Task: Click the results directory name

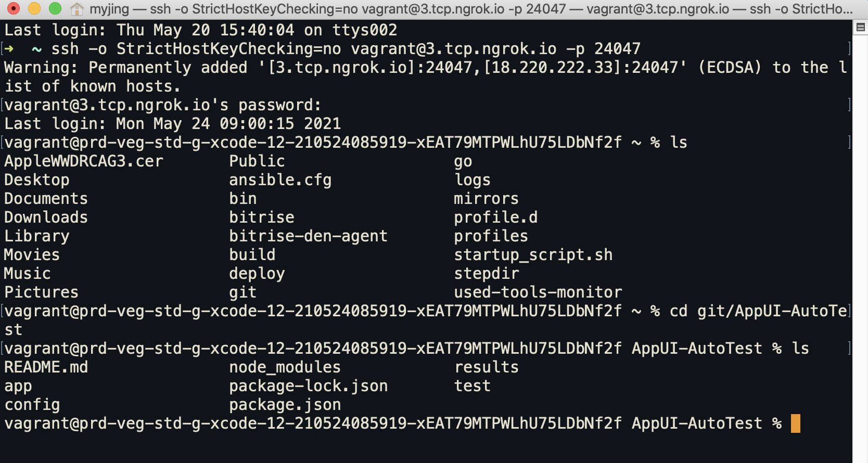Action: (x=486, y=367)
